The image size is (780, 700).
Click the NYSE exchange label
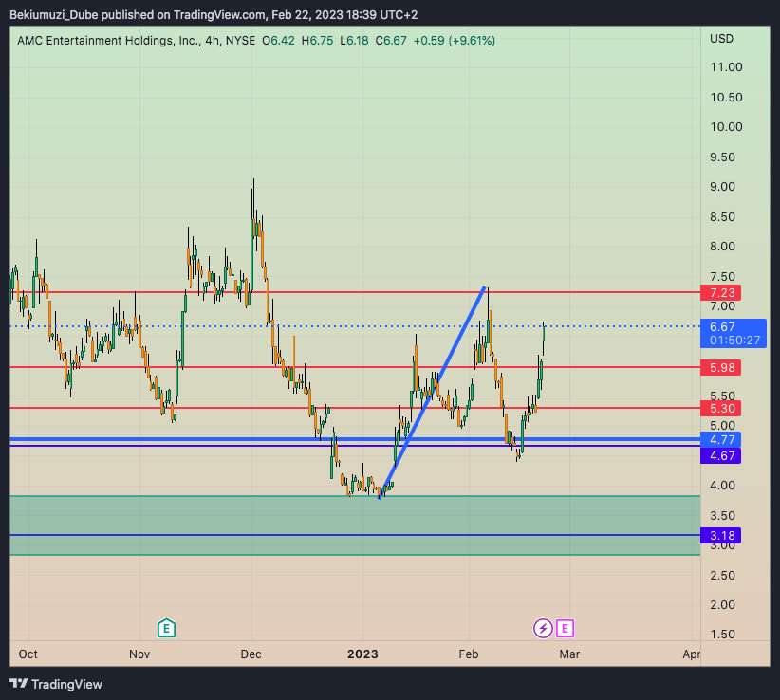(x=240, y=40)
